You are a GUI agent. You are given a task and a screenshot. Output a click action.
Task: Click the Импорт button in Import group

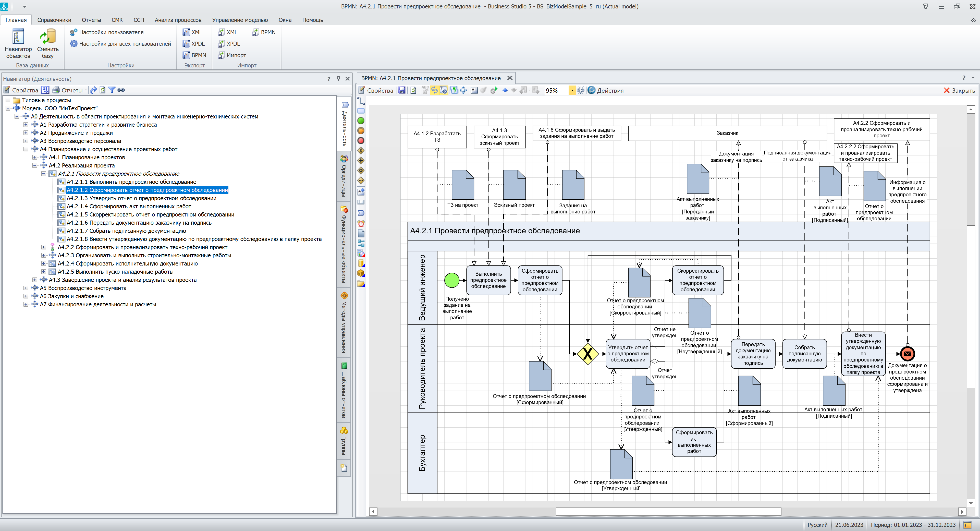pos(232,55)
